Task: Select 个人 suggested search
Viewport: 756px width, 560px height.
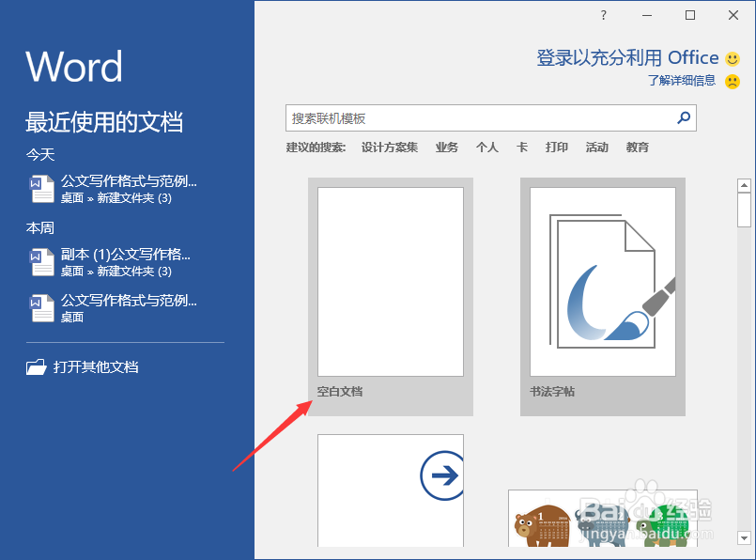Action: (x=487, y=148)
